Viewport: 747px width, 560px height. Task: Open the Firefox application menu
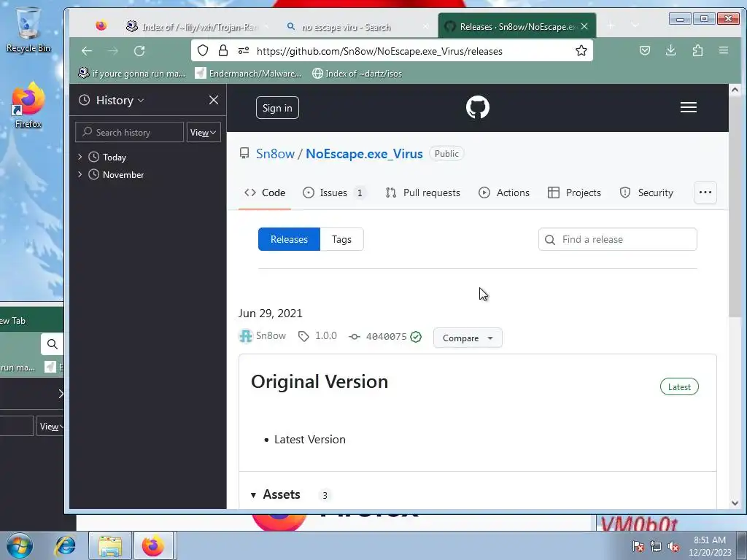(723, 50)
